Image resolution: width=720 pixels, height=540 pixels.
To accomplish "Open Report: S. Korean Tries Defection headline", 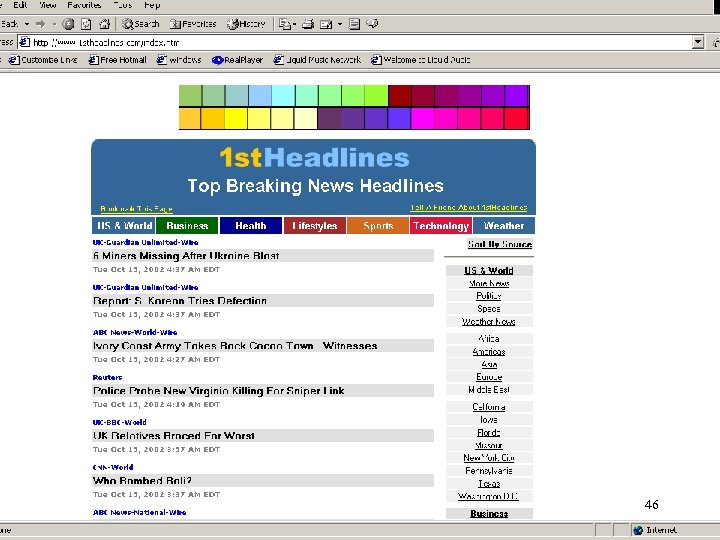I will click(180, 301).
